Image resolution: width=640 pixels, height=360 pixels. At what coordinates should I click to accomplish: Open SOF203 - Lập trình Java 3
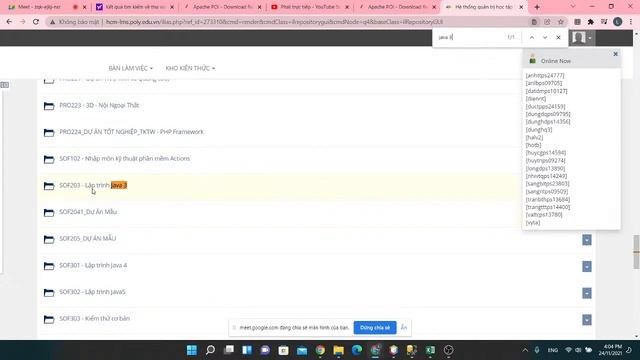tap(93, 185)
